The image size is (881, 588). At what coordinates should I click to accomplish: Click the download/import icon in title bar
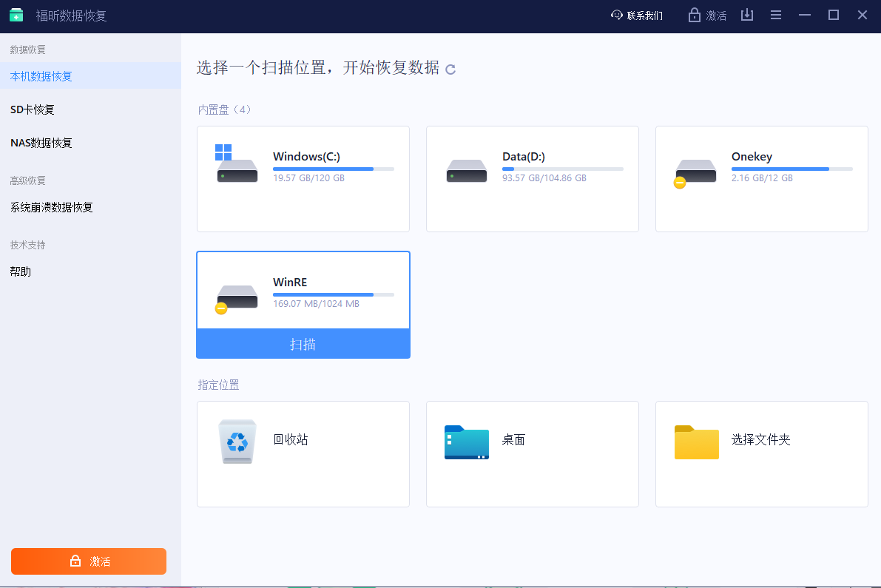coord(746,16)
